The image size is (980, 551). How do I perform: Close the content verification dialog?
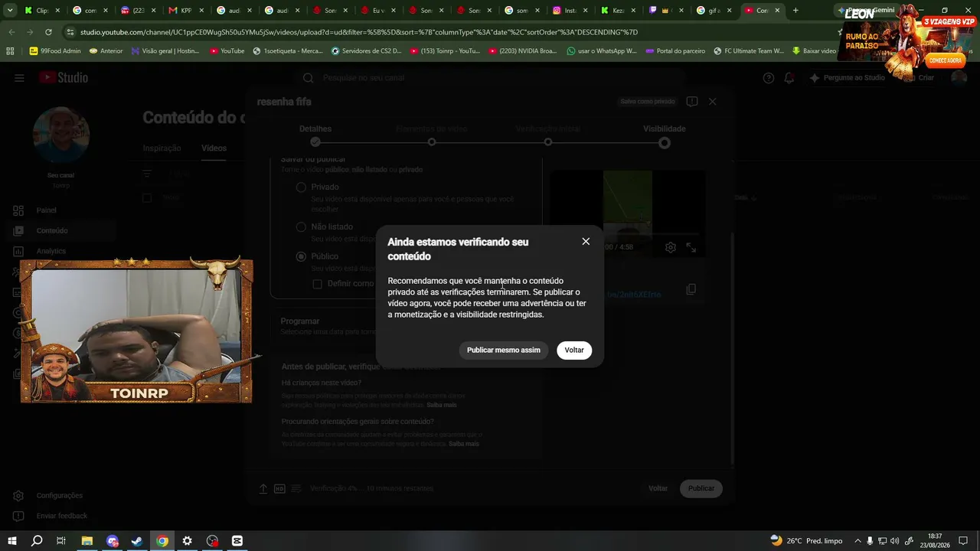click(x=586, y=241)
